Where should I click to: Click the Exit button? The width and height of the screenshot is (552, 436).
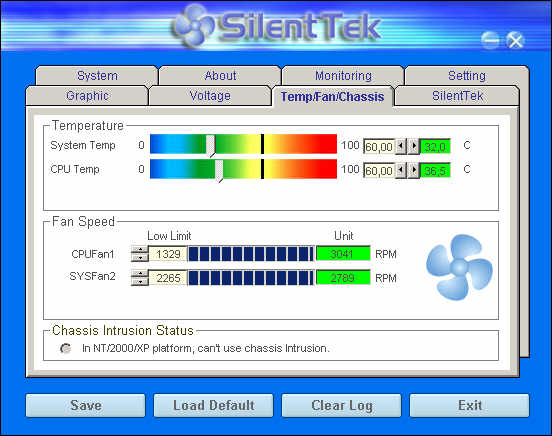click(470, 405)
